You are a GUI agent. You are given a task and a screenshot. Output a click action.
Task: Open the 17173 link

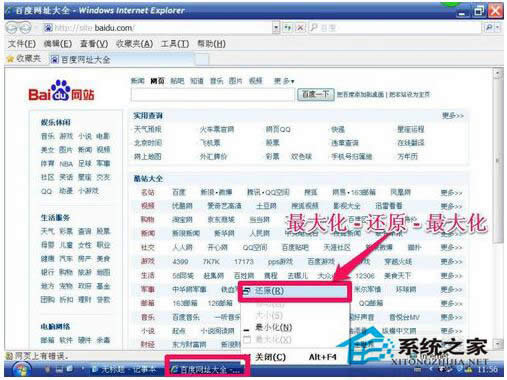click(x=244, y=262)
